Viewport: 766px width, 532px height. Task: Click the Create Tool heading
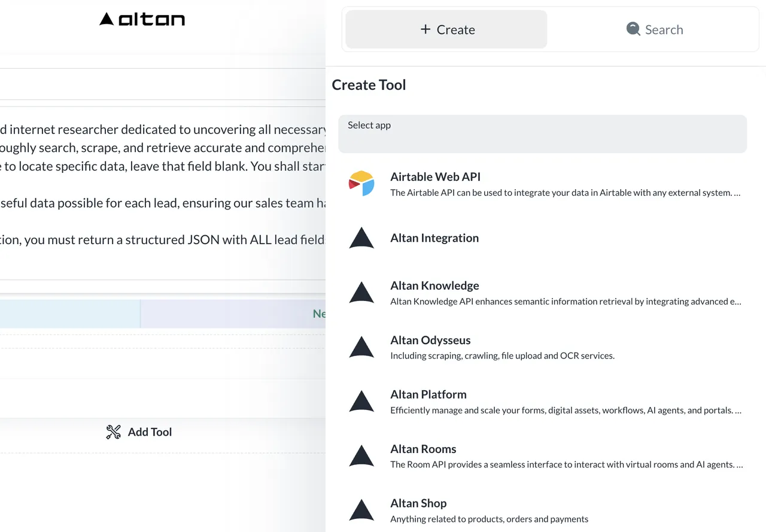(369, 85)
